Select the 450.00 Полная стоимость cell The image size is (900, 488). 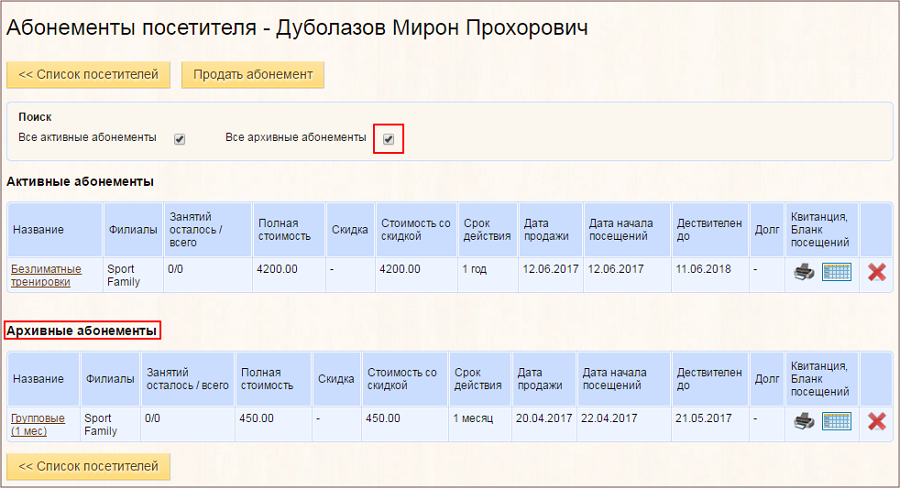[257, 418]
